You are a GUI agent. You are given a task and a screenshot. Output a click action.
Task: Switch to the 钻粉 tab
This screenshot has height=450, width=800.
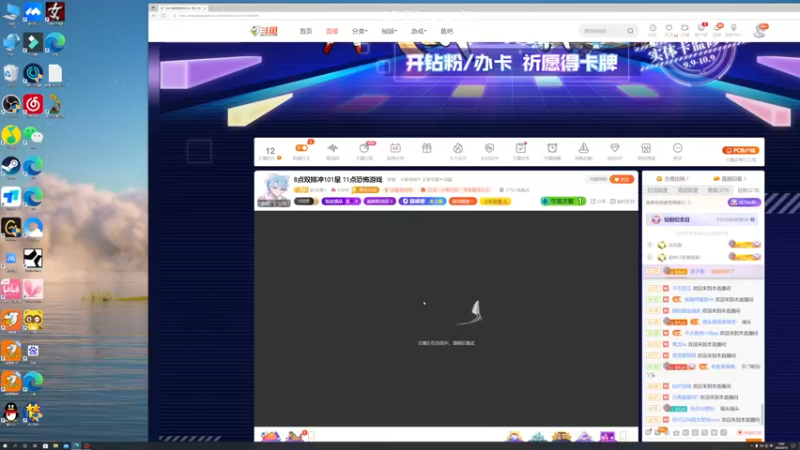tap(748, 190)
